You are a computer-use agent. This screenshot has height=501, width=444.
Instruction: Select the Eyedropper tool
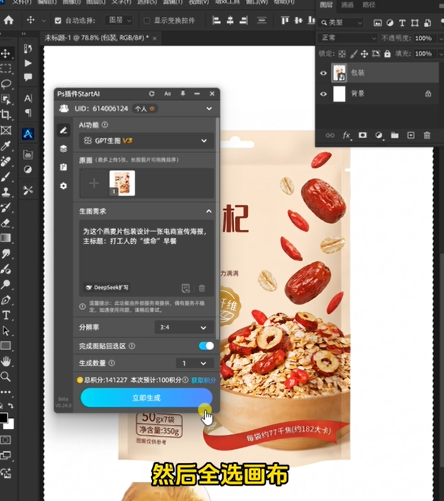tap(5, 146)
